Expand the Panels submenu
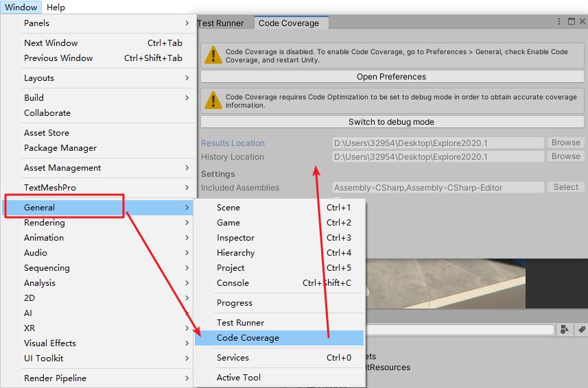 click(99, 23)
